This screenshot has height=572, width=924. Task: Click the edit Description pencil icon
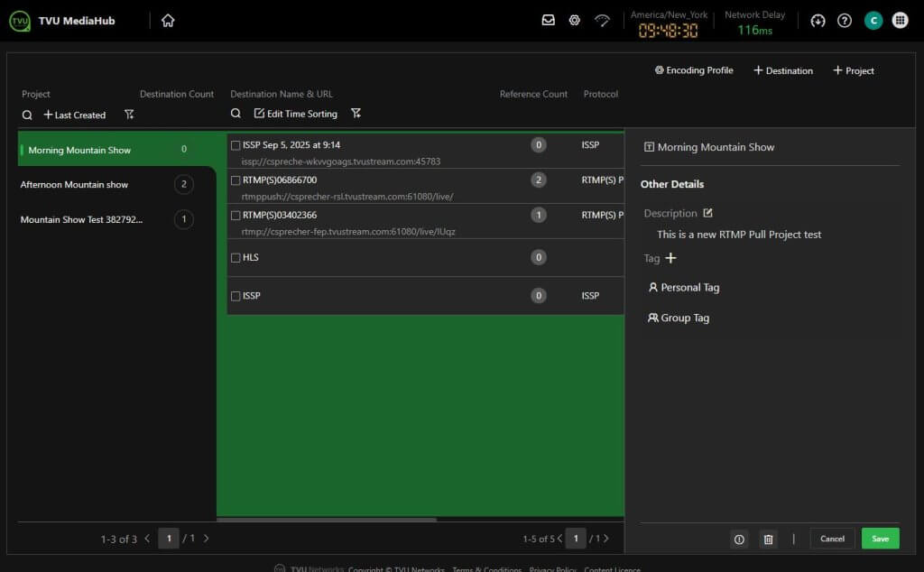(x=707, y=213)
